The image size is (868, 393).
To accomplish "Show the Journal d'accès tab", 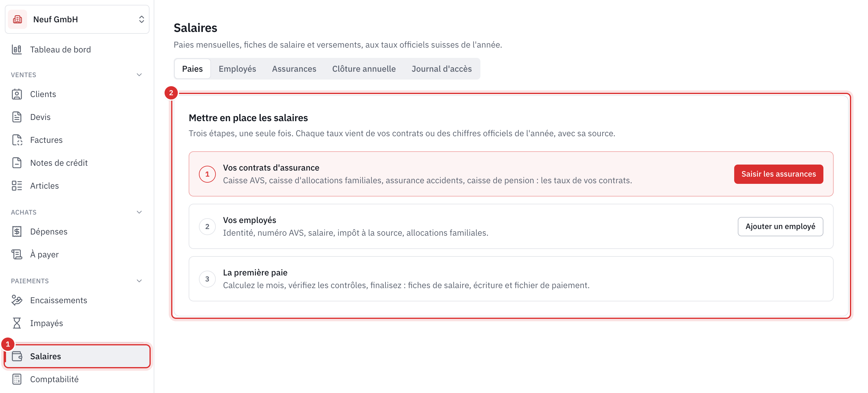I will coord(442,69).
